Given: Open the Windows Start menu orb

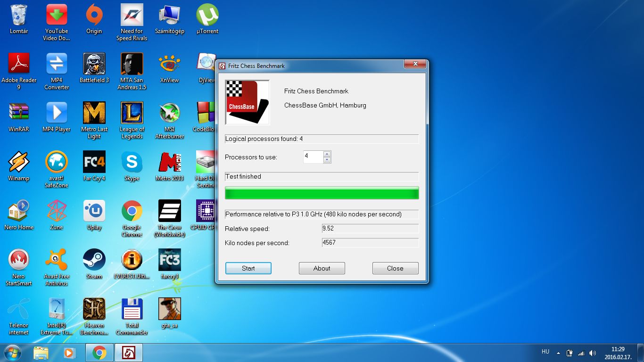Looking at the screenshot, I should point(12,353).
